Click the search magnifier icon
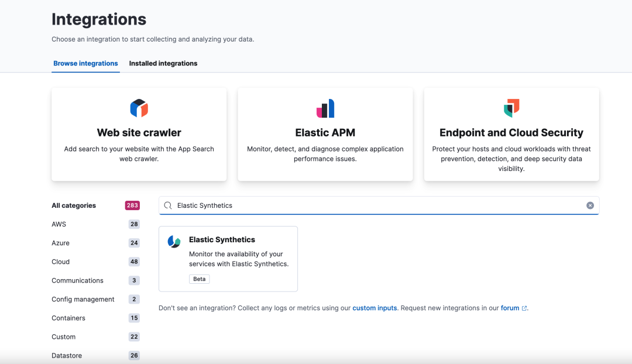This screenshot has width=632, height=364. [x=168, y=205]
